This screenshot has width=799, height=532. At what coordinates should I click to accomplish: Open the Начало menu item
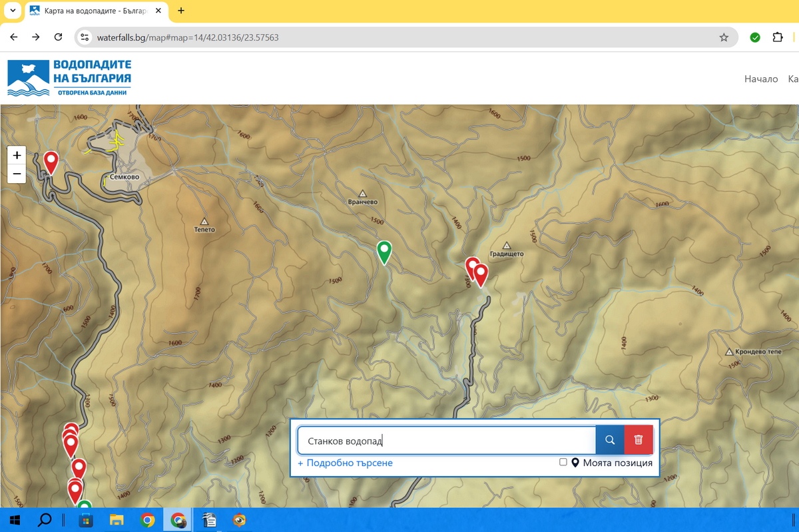tap(760, 79)
